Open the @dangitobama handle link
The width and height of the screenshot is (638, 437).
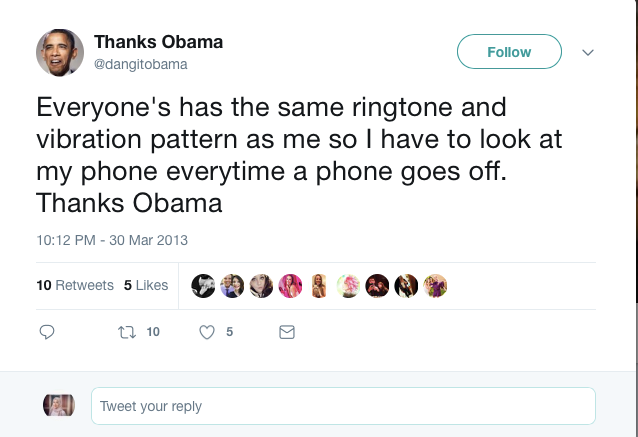tap(141, 64)
